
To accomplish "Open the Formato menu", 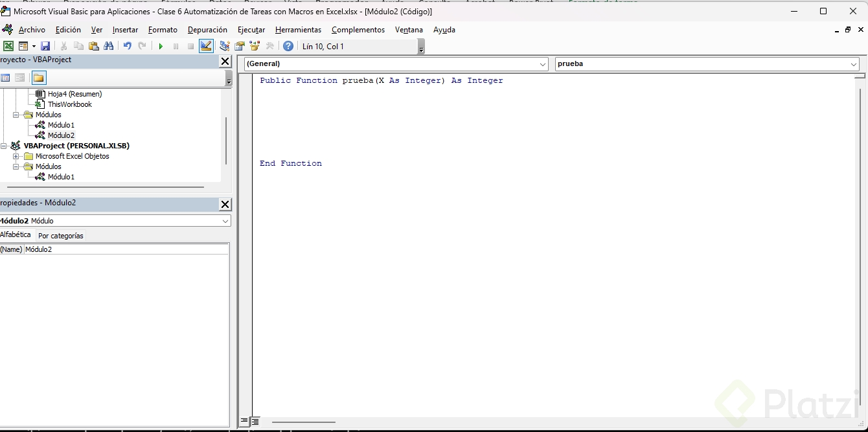I will coord(163,30).
